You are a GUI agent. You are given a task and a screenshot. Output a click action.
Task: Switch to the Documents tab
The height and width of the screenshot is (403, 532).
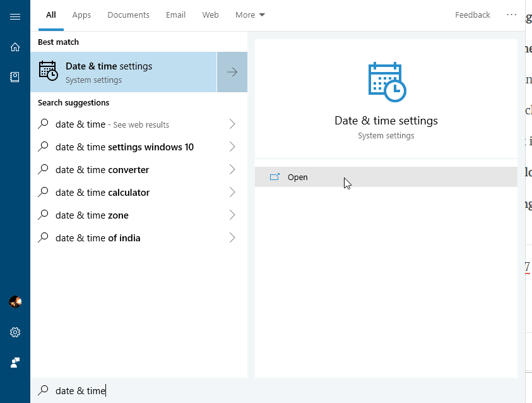point(128,15)
